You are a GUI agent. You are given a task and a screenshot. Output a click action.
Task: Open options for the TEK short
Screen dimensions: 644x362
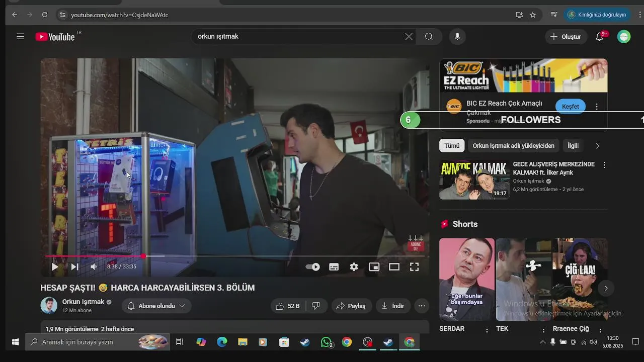[543, 330]
